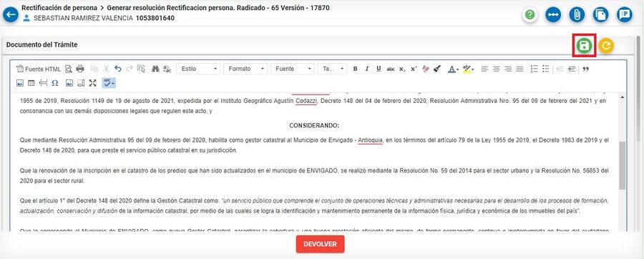This screenshot has height=259, width=644.
Task: Go back with the blue arrow button
Action: click(10, 15)
